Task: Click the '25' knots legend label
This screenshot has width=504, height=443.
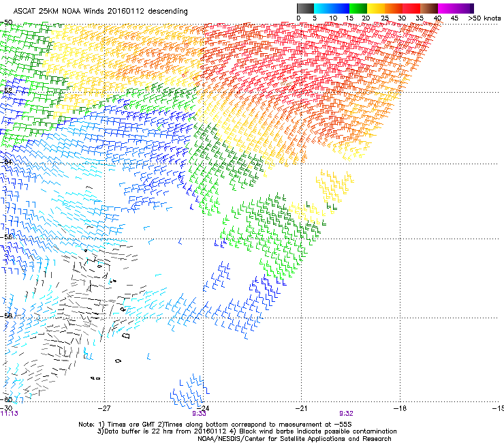Action: click(385, 18)
